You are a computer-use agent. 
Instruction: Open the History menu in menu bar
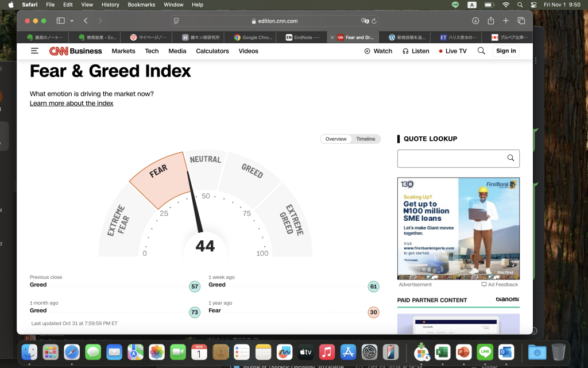pos(110,5)
